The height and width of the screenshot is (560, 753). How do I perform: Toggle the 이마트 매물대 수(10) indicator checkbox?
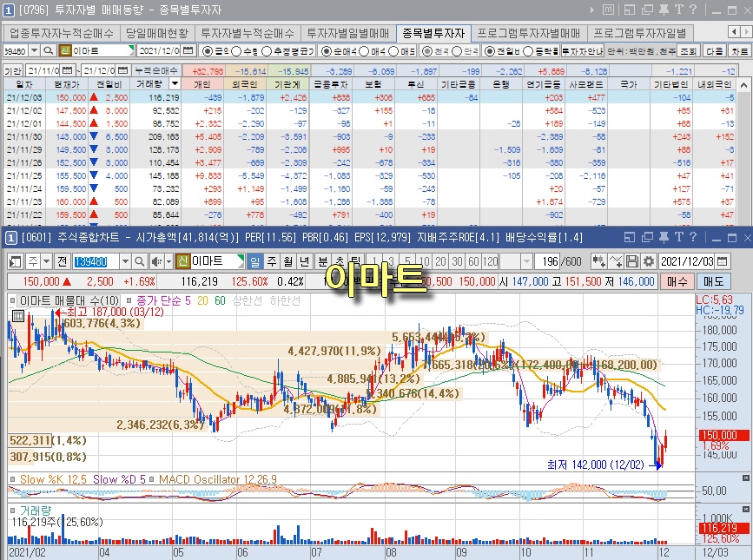coord(12,301)
